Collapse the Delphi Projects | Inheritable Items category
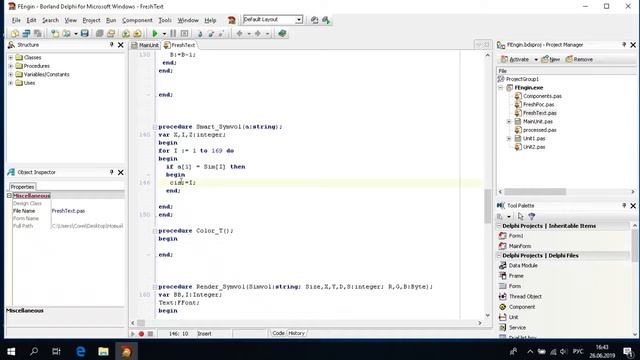Screen dimensions: 640x360 coord(499,226)
